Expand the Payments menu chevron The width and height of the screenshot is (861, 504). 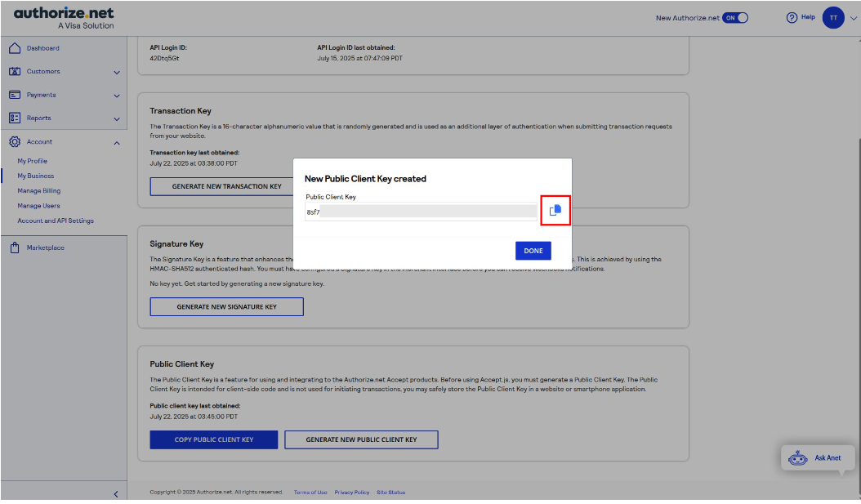tap(117, 96)
